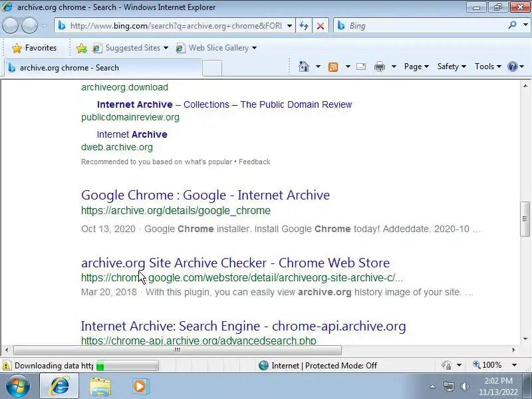Open the Tools menu
This screenshot has height=399, width=532.
[x=488, y=66]
